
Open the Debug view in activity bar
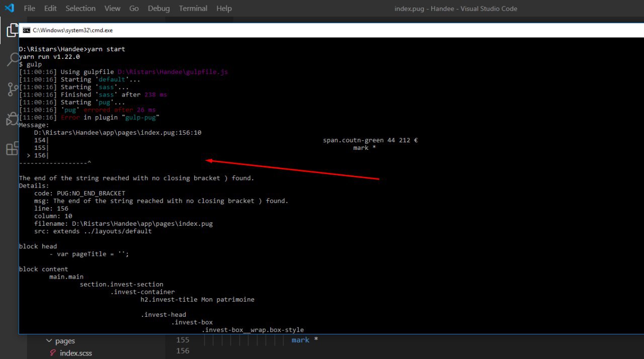pos(12,119)
